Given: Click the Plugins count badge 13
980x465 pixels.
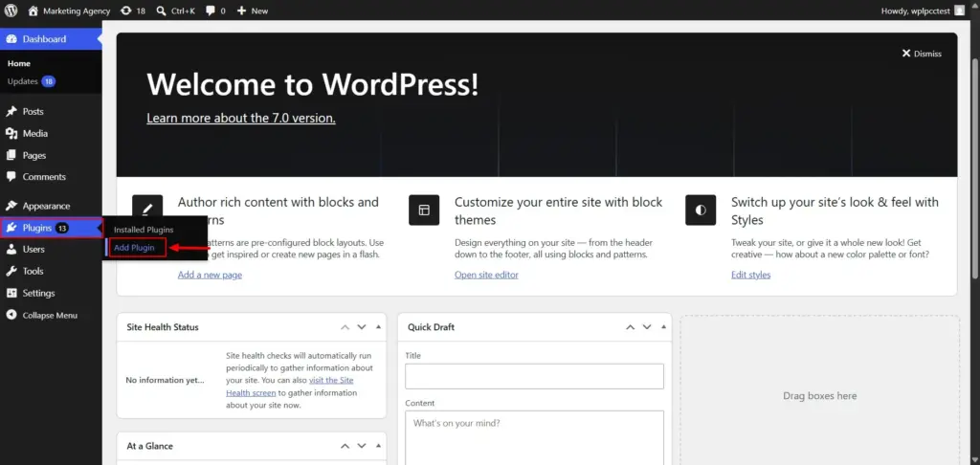Looking at the screenshot, I should (62, 228).
